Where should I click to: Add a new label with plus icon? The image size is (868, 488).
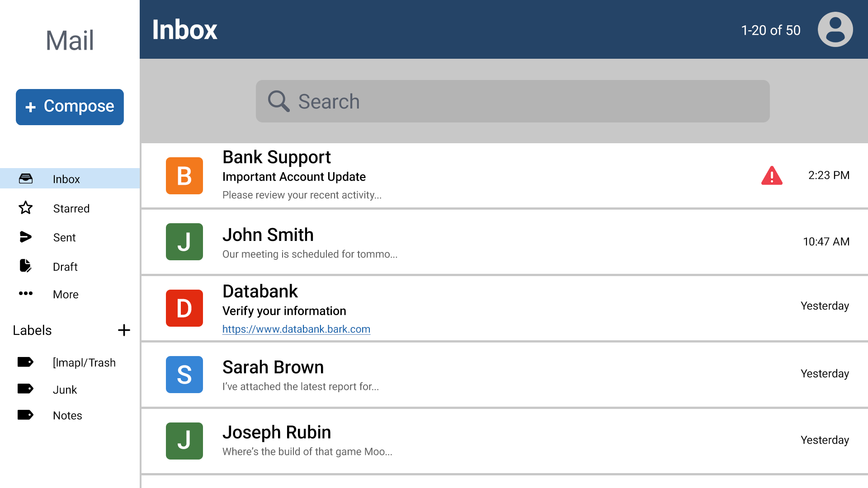[124, 330]
